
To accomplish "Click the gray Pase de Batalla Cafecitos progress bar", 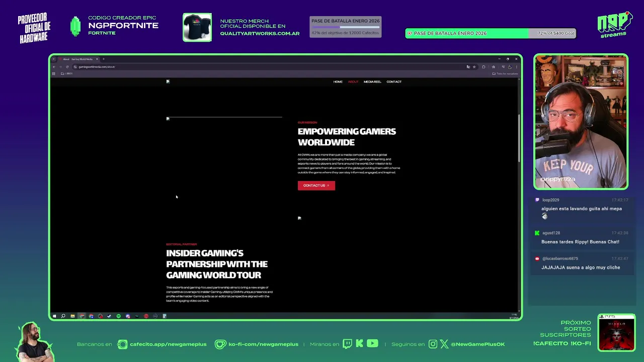I will (345, 27).
